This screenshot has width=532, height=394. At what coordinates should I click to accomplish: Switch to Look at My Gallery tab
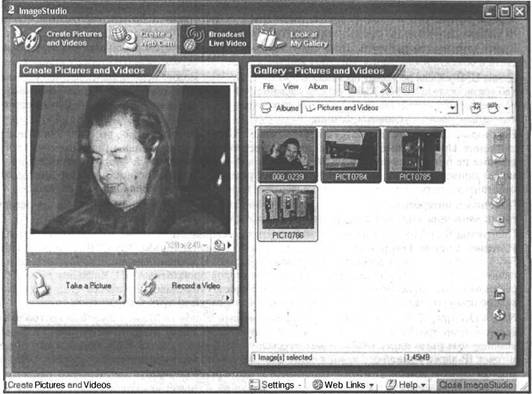click(x=292, y=39)
